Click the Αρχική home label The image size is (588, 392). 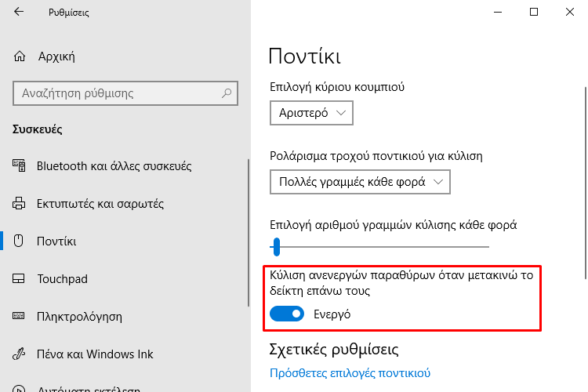[x=56, y=56]
